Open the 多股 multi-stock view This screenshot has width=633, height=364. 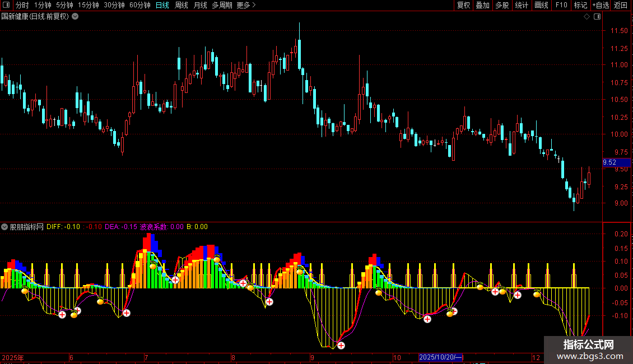pyautogui.click(x=502, y=5)
